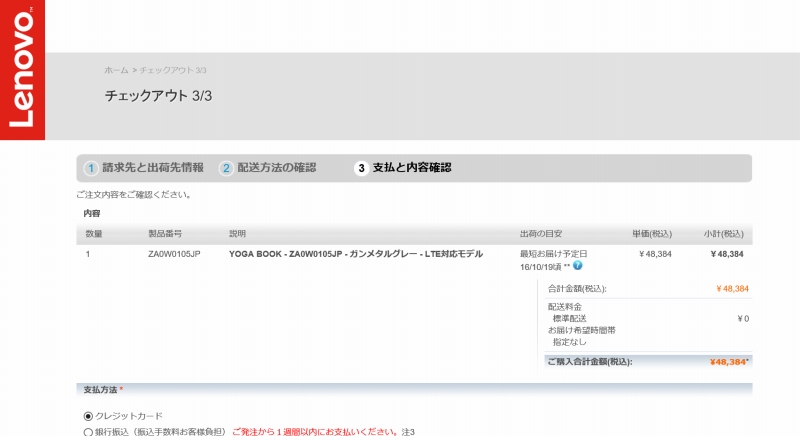800x436 pixels.
Task: Click the step 2 number circle
Action: click(226, 168)
